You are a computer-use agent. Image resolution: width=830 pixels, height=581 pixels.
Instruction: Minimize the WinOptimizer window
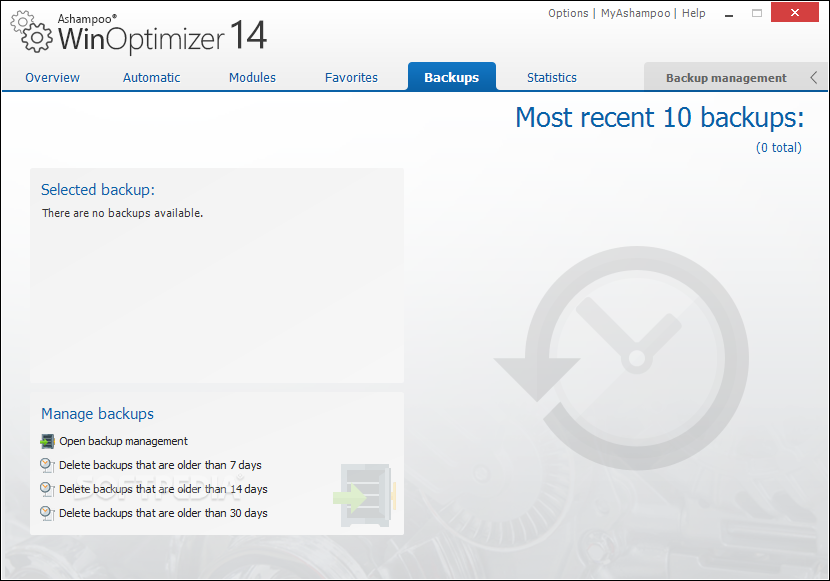click(x=729, y=14)
